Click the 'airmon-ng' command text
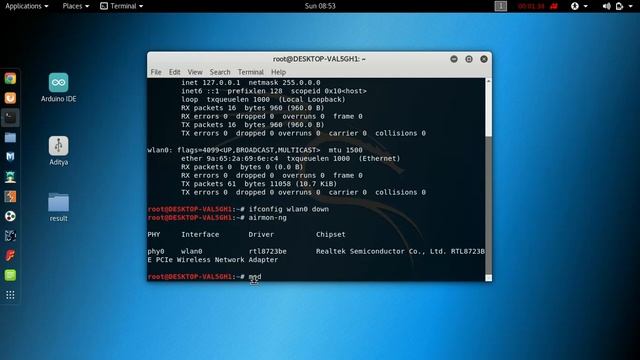640x360 pixels. click(x=267, y=218)
